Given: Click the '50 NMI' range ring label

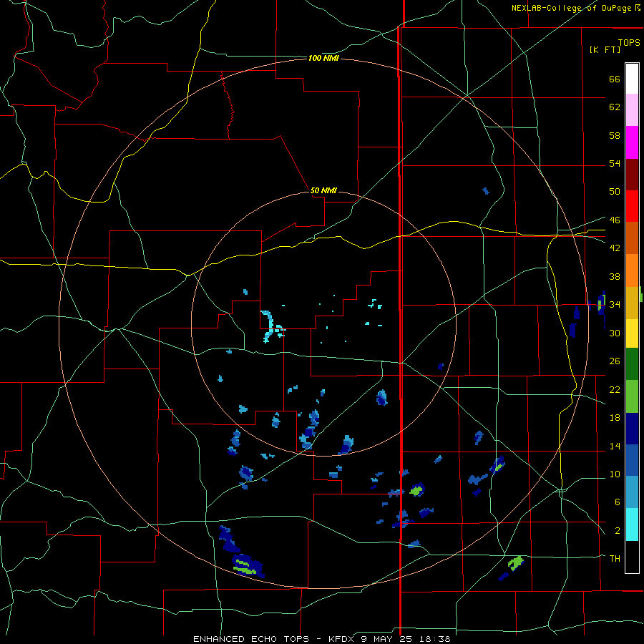Looking at the screenshot, I should [x=323, y=190].
